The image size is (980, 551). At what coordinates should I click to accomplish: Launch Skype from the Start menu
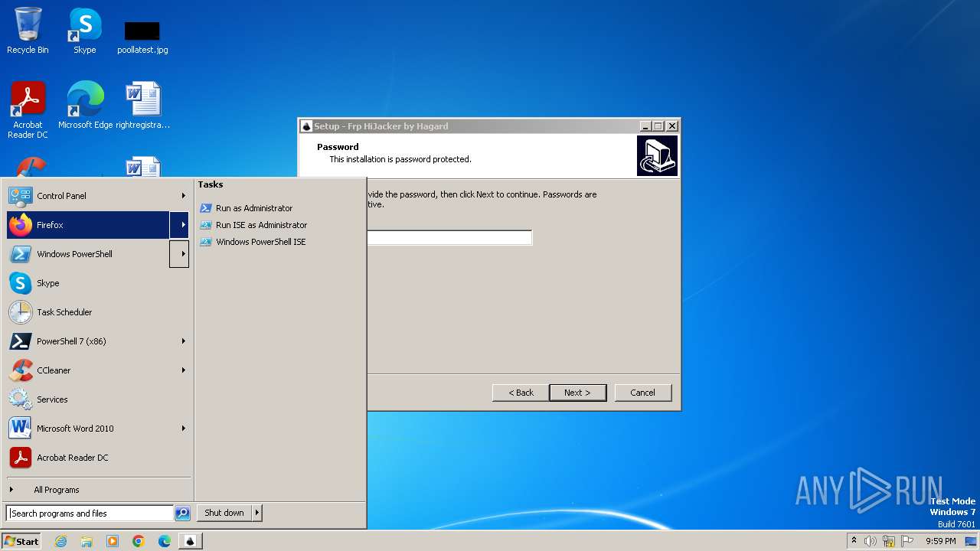coord(98,283)
